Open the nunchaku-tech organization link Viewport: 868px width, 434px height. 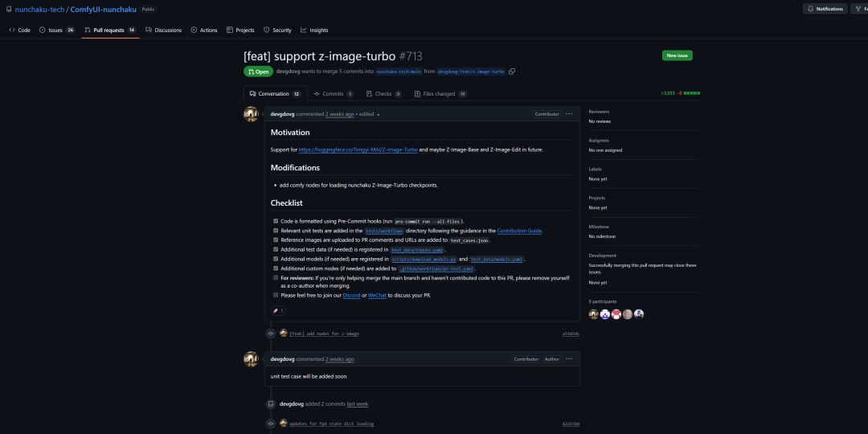[x=39, y=10]
